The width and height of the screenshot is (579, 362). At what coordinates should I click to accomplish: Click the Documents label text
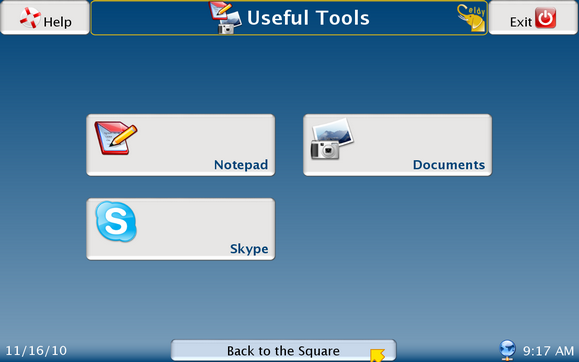[x=449, y=165]
